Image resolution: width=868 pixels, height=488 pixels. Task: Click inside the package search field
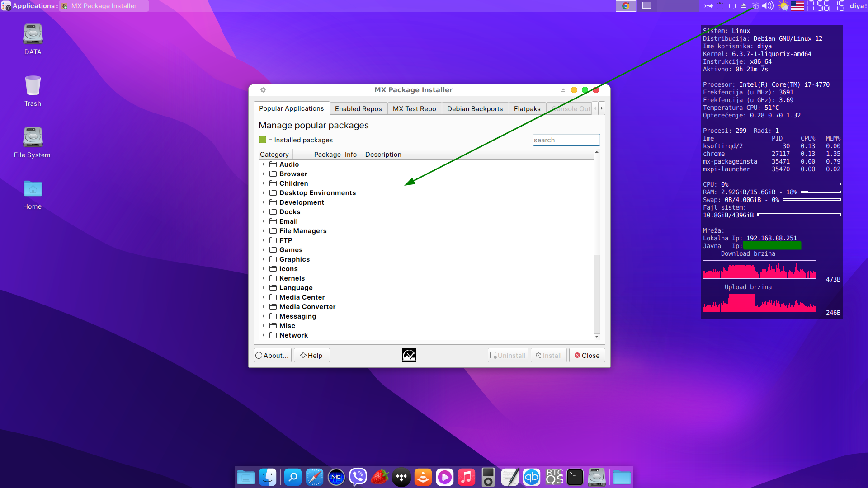coord(566,140)
